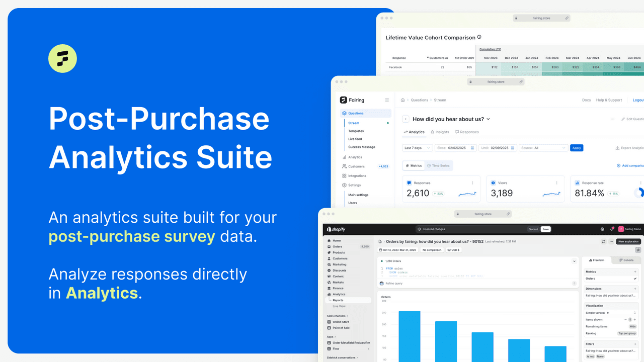Viewport: 644px width, 362px height.
Task: Add a metric with the Metrics plus icon
Action: point(635,271)
